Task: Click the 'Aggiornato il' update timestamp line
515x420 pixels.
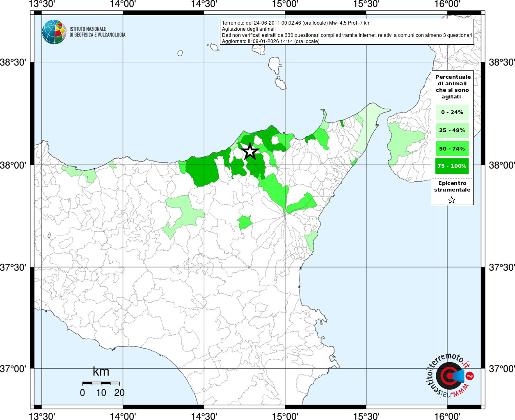Action: pyautogui.click(x=270, y=41)
